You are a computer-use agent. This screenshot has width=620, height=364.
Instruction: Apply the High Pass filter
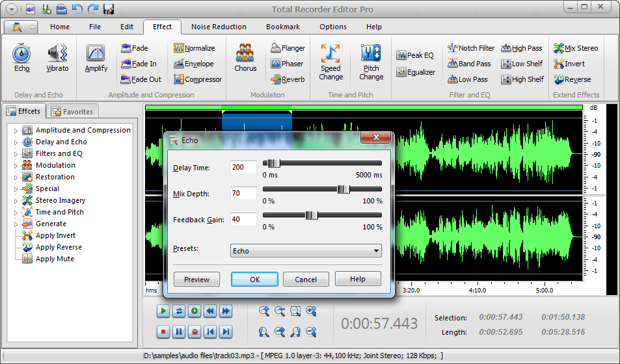(x=522, y=48)
